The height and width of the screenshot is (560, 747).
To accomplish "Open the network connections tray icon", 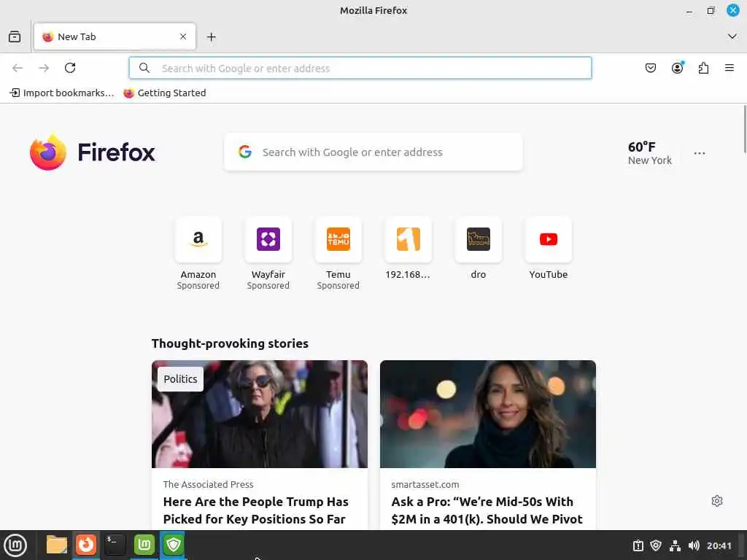I will point(675,545).
